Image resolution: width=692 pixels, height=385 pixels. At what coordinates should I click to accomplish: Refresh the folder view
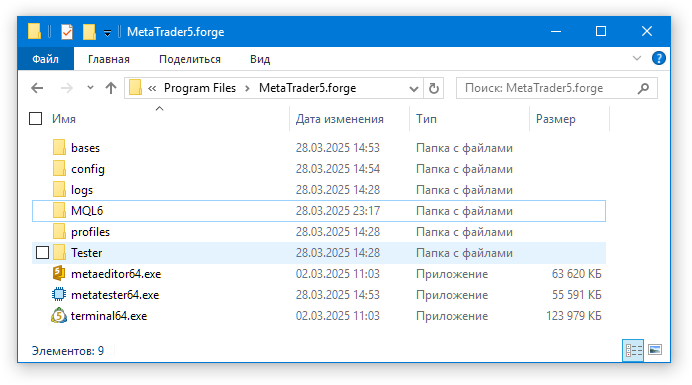[x=434, y=88]
